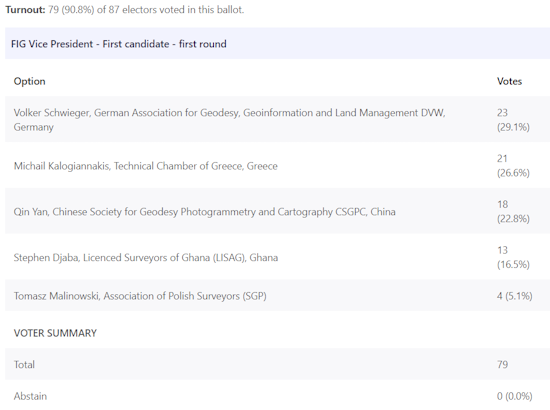550x410 pixels.
Task: Select the Stephen Djaba candidate row
Action: pos(277,257)
